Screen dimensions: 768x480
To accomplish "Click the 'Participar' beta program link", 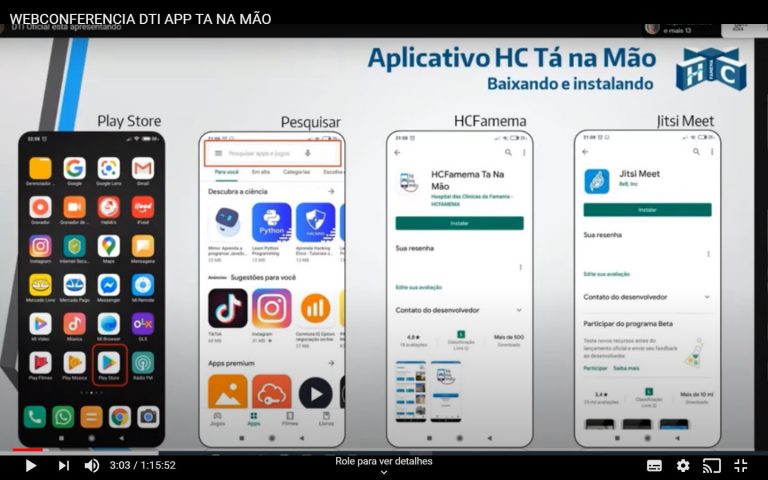I will [x=596, y=368].
